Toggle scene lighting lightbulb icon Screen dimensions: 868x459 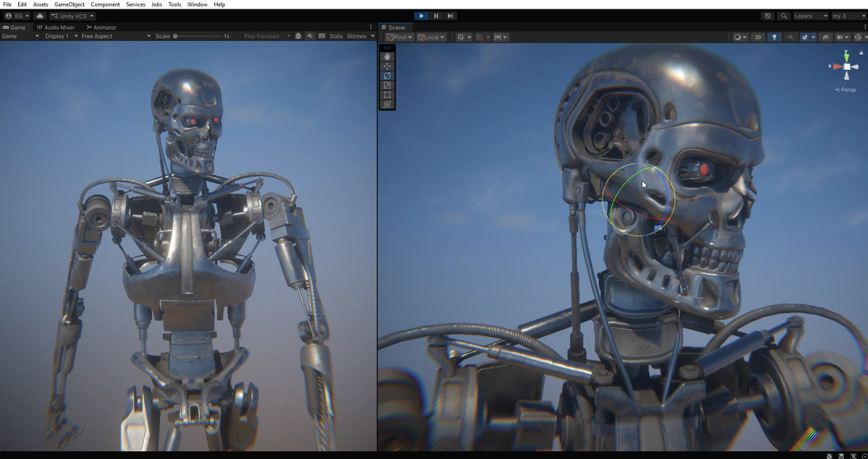tap(774, 37)
